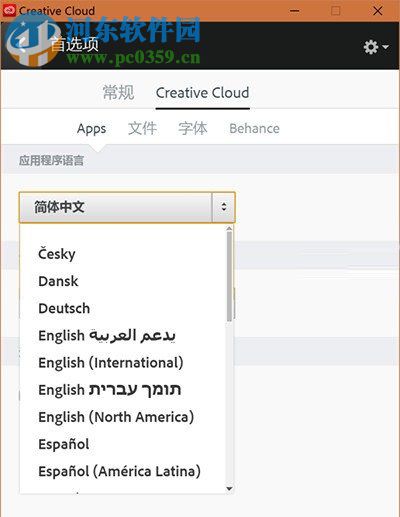This screenshot has height=517, width=400.
Task: Switch to the 常规 tab
Action: (118, 92)
